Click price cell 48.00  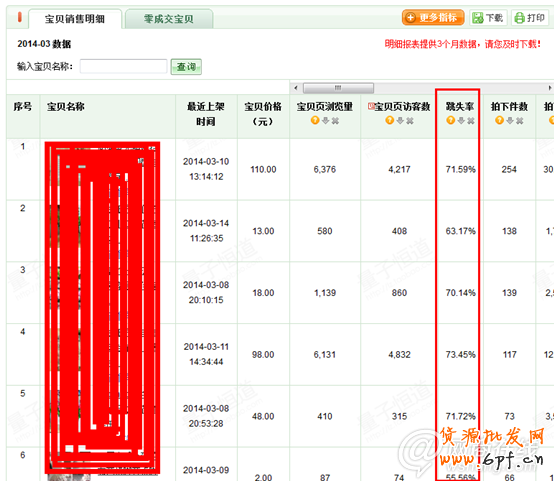[263, 416]
